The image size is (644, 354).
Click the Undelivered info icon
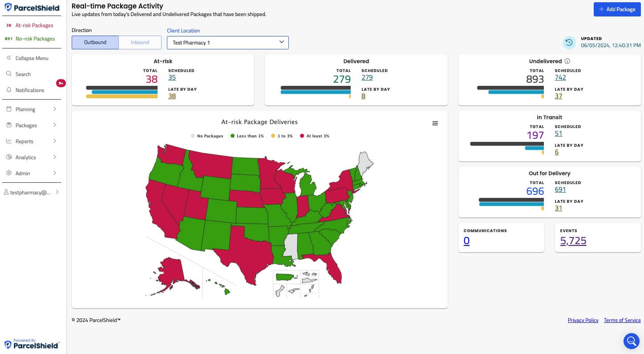(567, 61)
